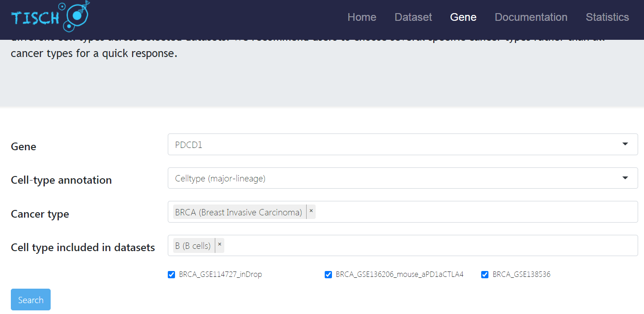Remove the B (B cells) tag
The width and height of the screenshot is (644, 314).
pyautogui.click(x=220, y=245)
